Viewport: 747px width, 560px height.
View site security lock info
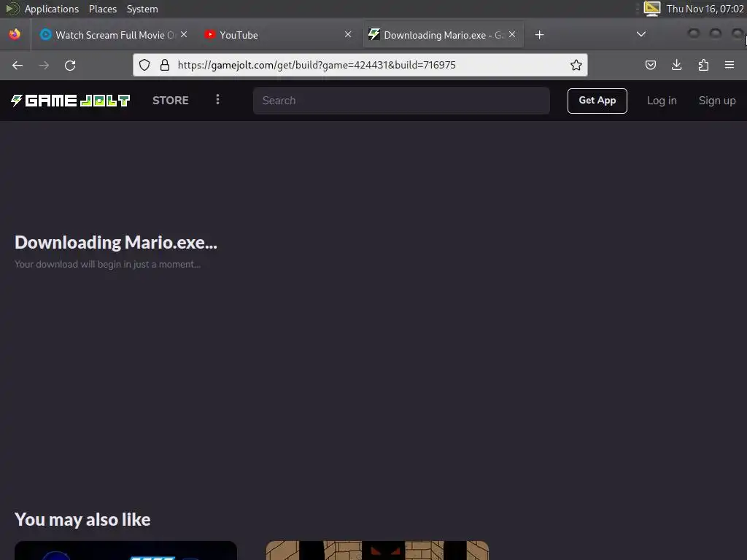(165, 65)
